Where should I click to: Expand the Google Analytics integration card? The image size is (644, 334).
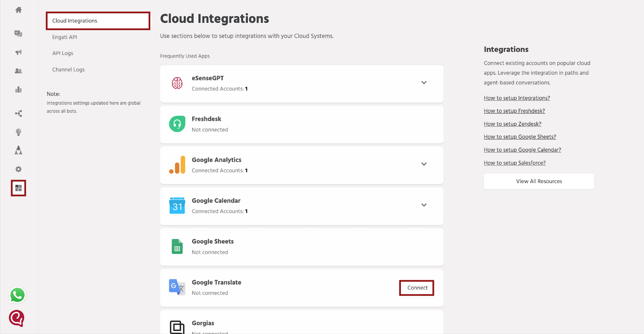pos(424,164)
